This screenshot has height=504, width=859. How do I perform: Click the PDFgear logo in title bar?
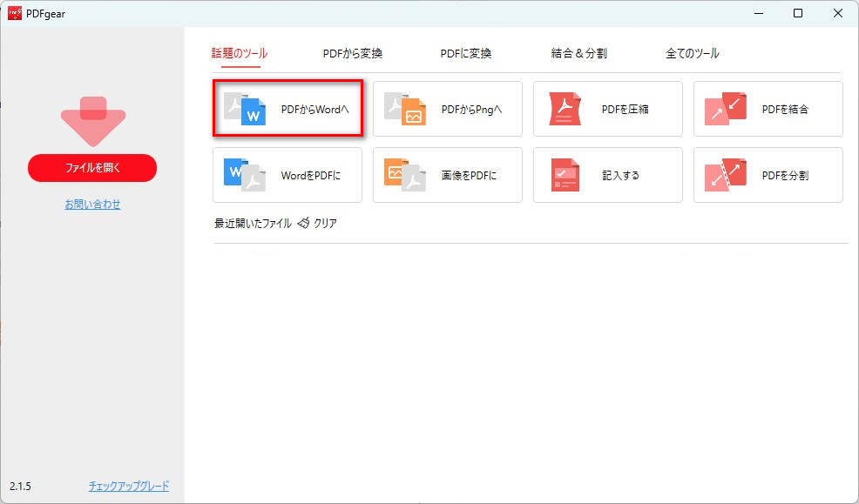(15, 13)
